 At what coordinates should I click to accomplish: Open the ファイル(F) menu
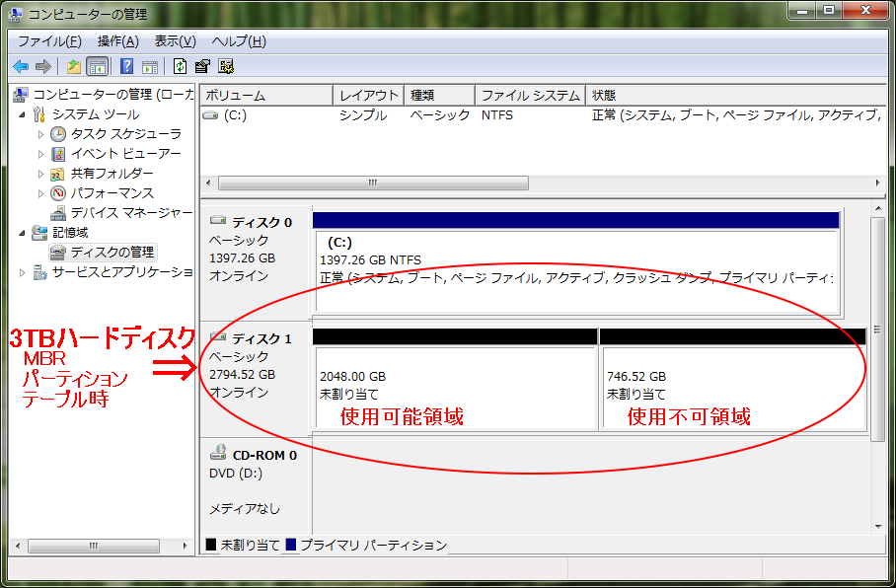pos(49,41)
